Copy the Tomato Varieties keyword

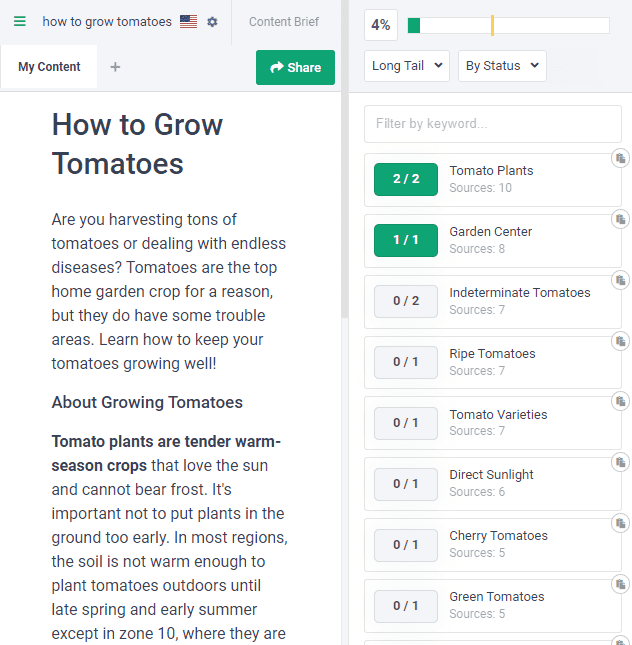coord(620,401)
